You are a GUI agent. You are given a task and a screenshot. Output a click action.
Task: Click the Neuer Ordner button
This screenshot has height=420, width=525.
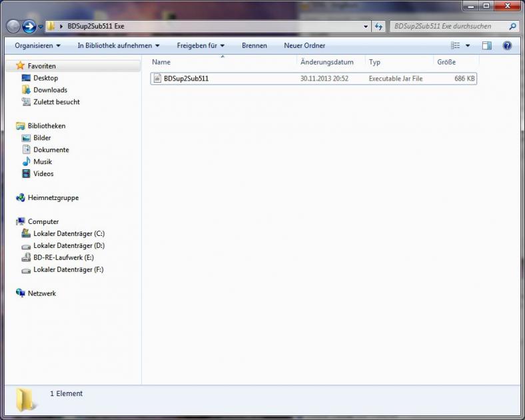pos(304,45)
